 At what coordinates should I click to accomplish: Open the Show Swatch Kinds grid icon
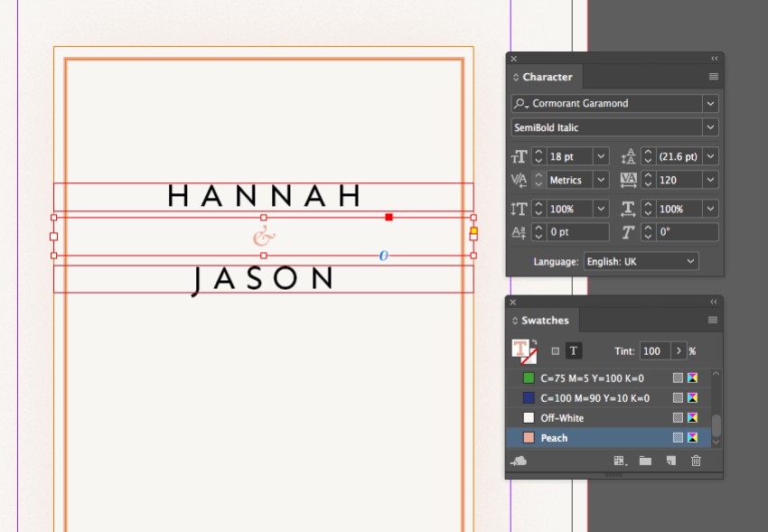coord(619,461)
